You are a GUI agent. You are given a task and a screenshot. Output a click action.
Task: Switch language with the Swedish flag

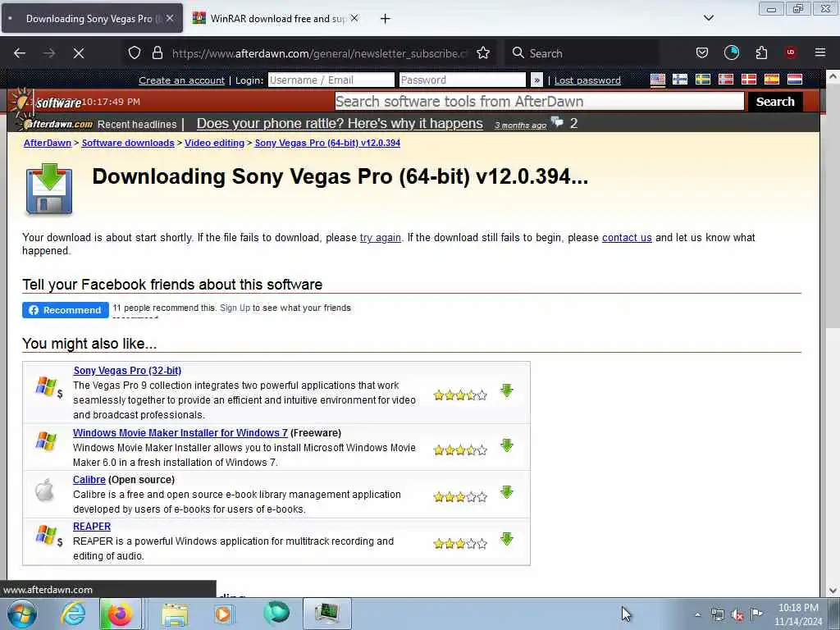coord(703,80)
